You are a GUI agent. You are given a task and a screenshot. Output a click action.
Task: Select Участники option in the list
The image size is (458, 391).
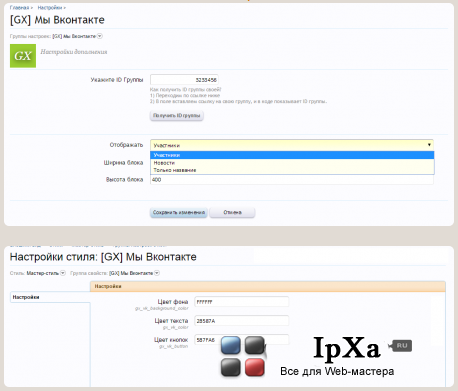coord(292,155)
